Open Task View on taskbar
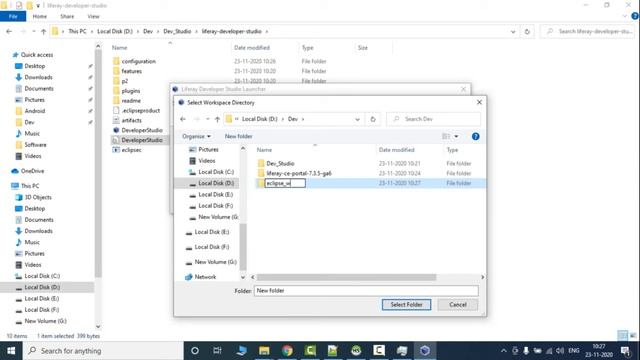The height and width of the screenshot is (360, 640). click(x=217, y=351)
